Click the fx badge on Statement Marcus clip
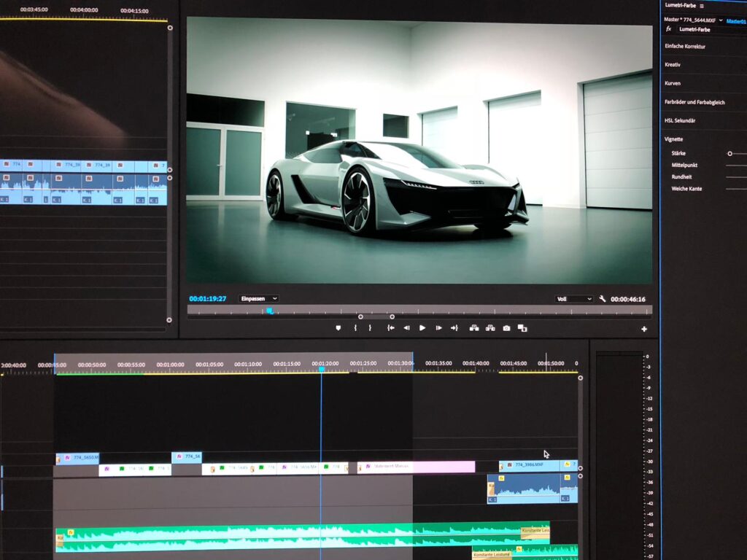This screenshot has height=560, width=747. click(368, 467)
